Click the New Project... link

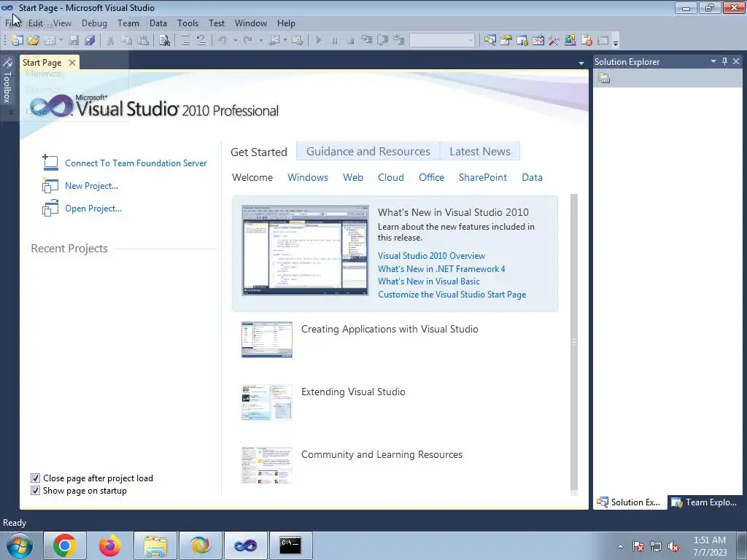coord(91,186)
